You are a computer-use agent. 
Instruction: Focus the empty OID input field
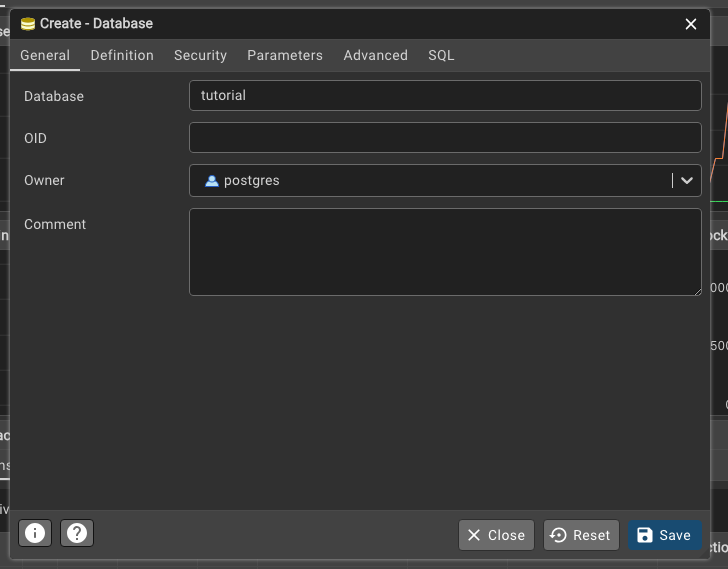click(444, 138)
